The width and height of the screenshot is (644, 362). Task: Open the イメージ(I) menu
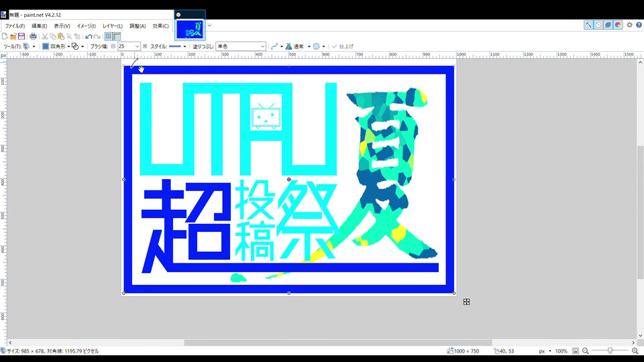point(87,26)
